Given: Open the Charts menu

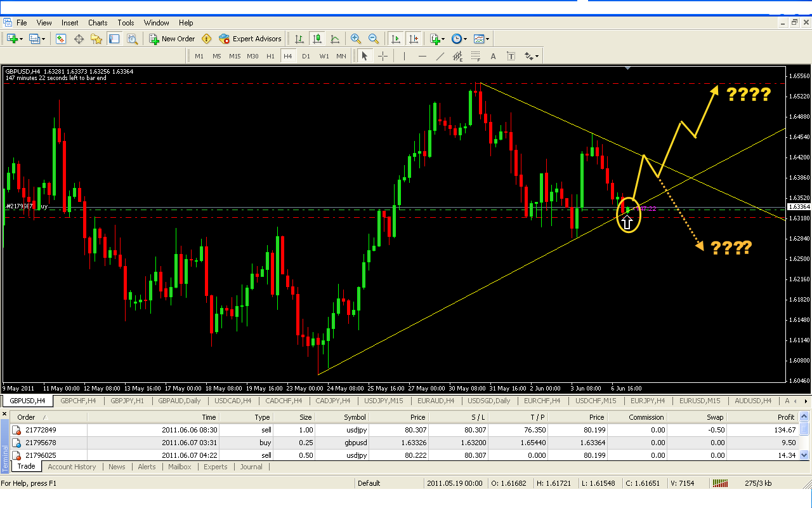Looking at the screenshot, I should pos(98,23).
